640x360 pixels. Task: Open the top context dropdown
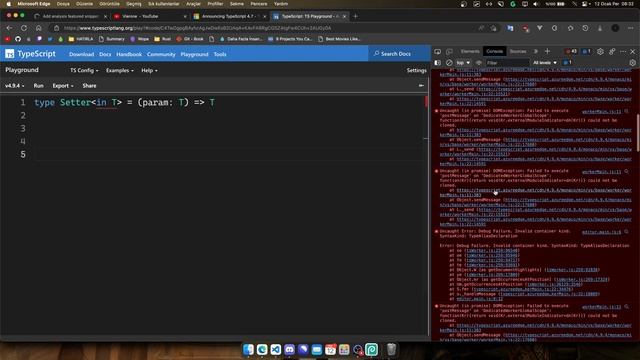(463, 63)
